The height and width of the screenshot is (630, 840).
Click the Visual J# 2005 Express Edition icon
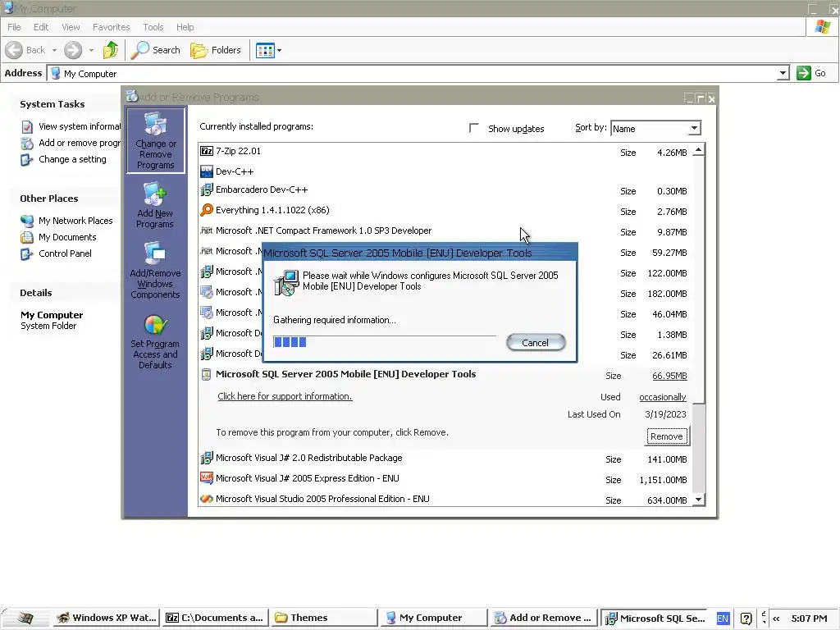pyautogui.click(x=206, y=478)
